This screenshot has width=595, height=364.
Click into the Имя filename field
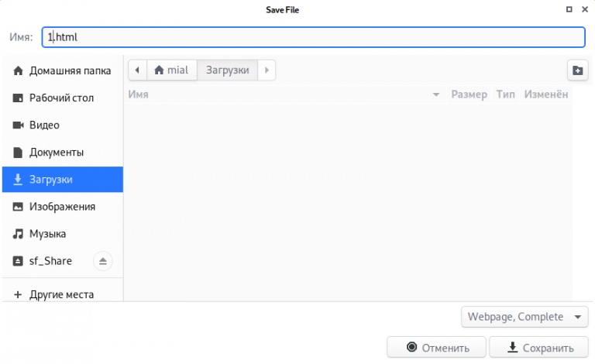click(314, 37)
